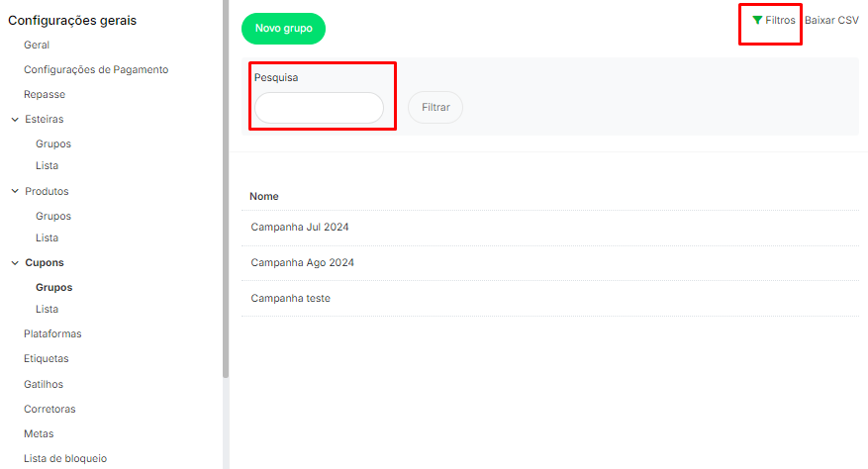The image size is (868, 469).
Task: Go to Configurações de Pagamento
Action: pos(96,69)
